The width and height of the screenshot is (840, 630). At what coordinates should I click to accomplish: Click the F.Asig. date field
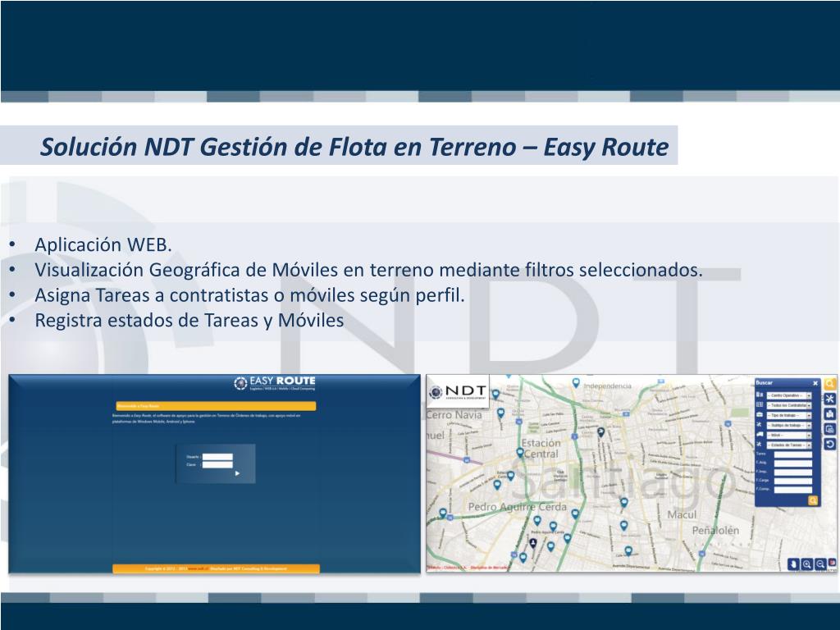(x=793, y=463)
